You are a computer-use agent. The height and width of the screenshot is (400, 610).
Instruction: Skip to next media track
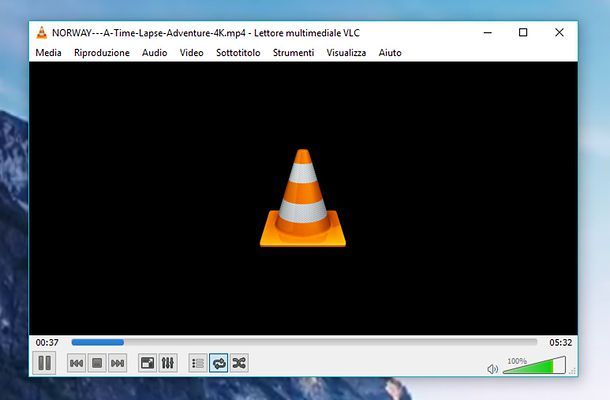(x=118, y=364)
